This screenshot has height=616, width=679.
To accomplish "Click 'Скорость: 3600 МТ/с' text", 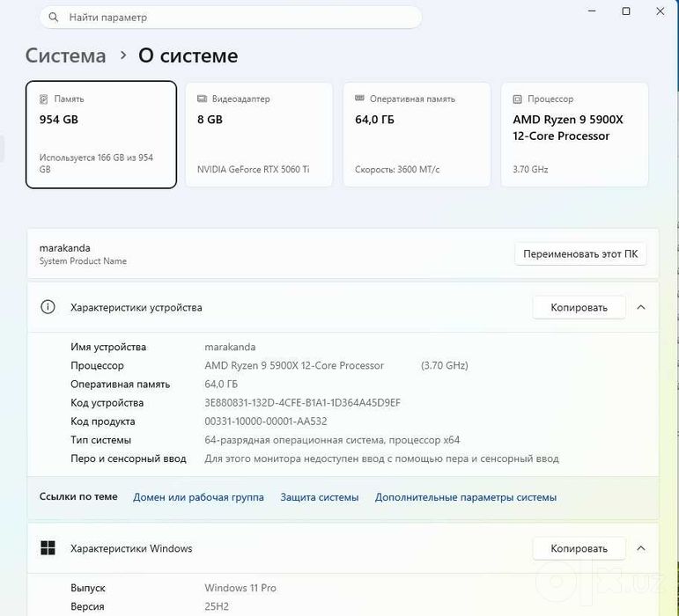I will 397,170.
